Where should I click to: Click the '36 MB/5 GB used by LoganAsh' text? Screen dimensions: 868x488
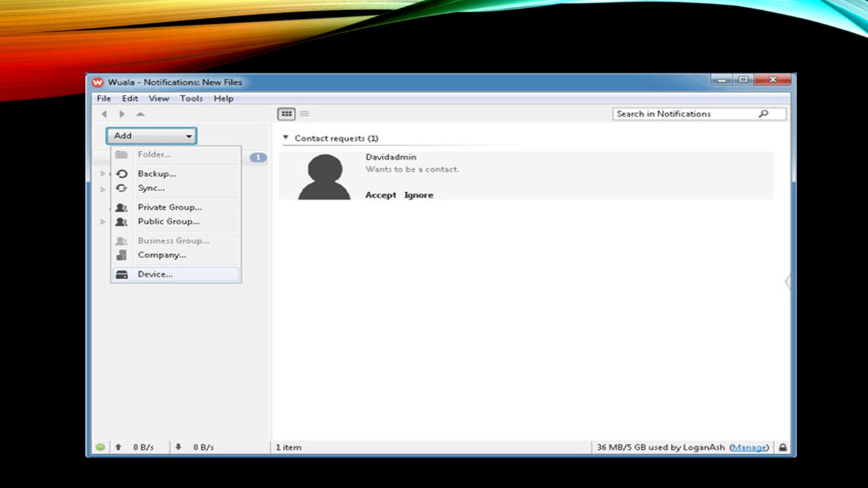click(660, 447)
